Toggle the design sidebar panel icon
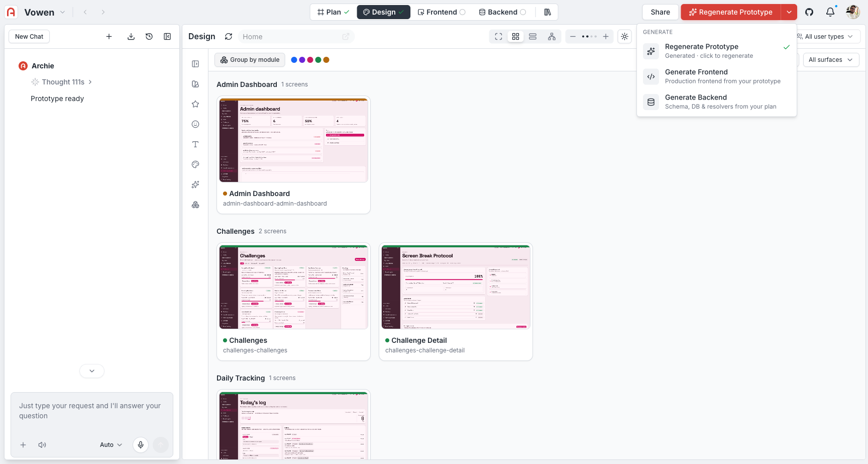 (x=195, y=64)
